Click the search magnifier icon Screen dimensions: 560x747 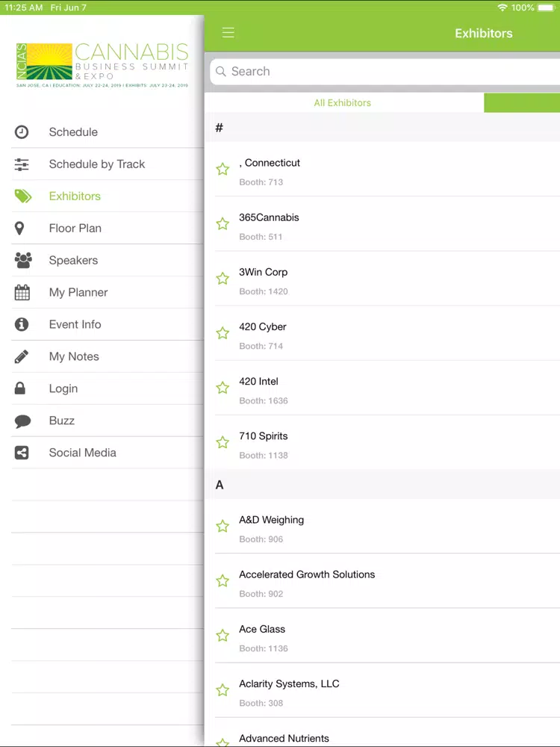pyautogui.click(x=220, y=72)
